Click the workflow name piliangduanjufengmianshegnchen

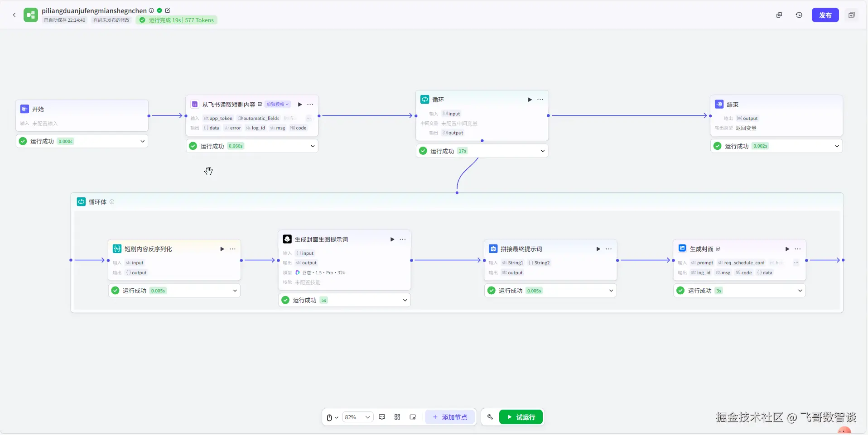pyautogui.click(x=94, y=10)
